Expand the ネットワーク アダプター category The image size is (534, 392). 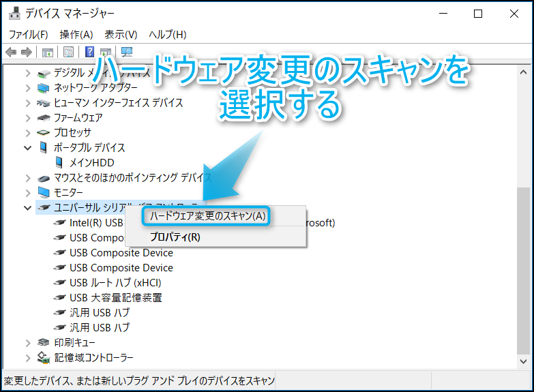28,88
